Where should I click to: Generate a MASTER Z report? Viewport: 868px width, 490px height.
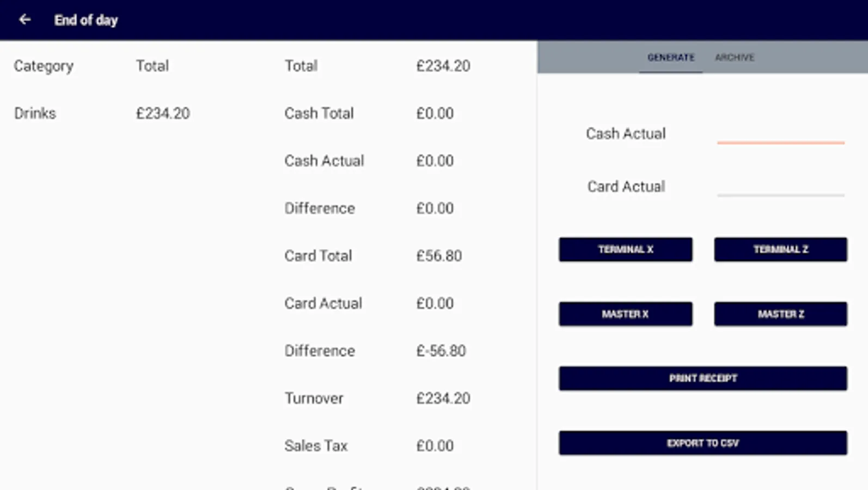pyautogui.click(x=780, y=314)
